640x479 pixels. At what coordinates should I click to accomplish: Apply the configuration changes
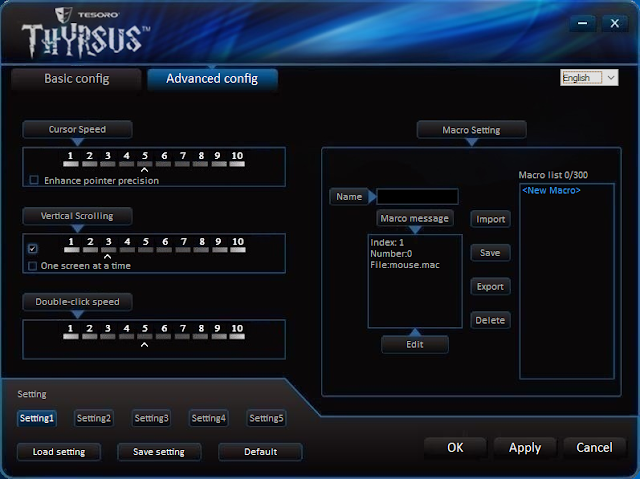(x=525, y=448)
